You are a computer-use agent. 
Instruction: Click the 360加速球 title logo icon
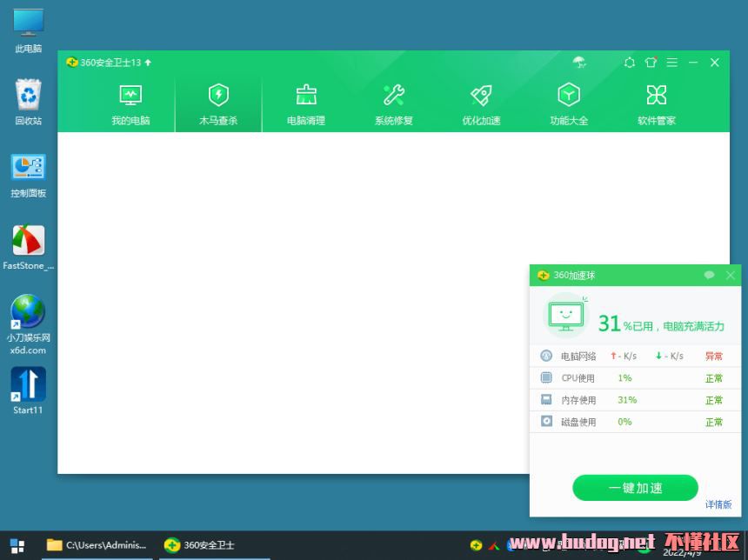point(543,276)
